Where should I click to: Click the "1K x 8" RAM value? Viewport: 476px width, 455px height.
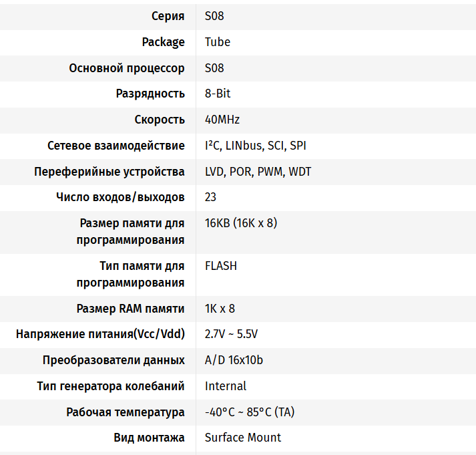click(x=220, y=309)
